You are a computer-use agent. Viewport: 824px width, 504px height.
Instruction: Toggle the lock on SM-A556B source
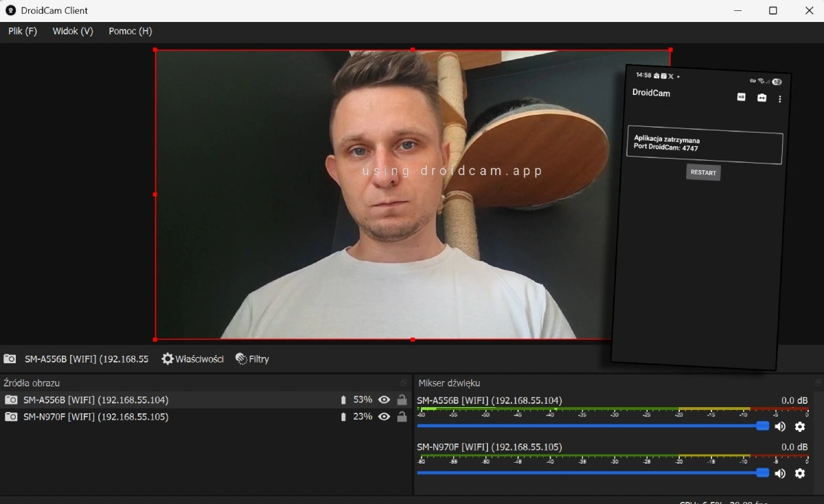402,400
